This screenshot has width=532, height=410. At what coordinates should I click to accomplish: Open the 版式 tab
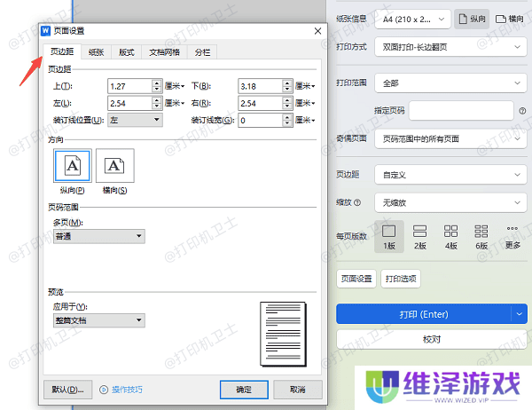[126, 52]
